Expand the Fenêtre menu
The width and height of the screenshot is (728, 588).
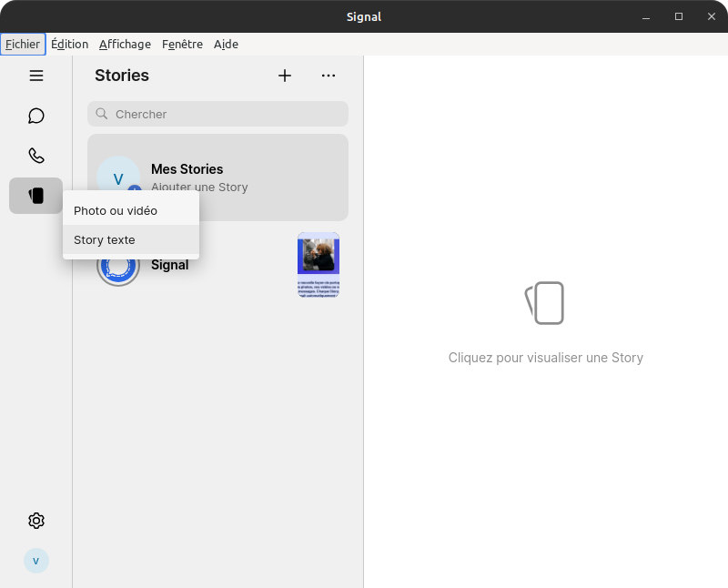click(x=182, y=44)
